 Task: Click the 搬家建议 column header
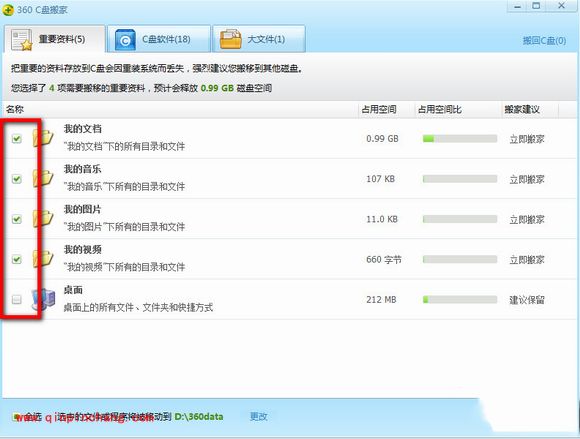[522, 109]
